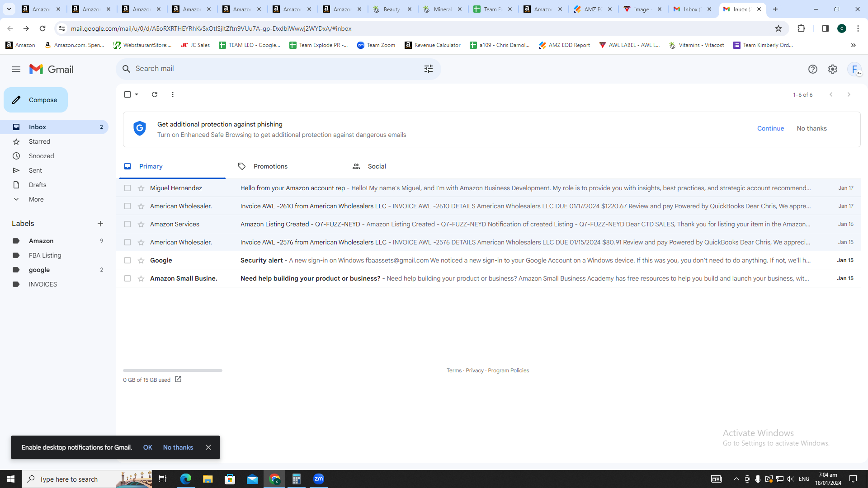Open the Chrome tab search dropdown
Screen dimensions: 868x488
(x=9, y=9)
